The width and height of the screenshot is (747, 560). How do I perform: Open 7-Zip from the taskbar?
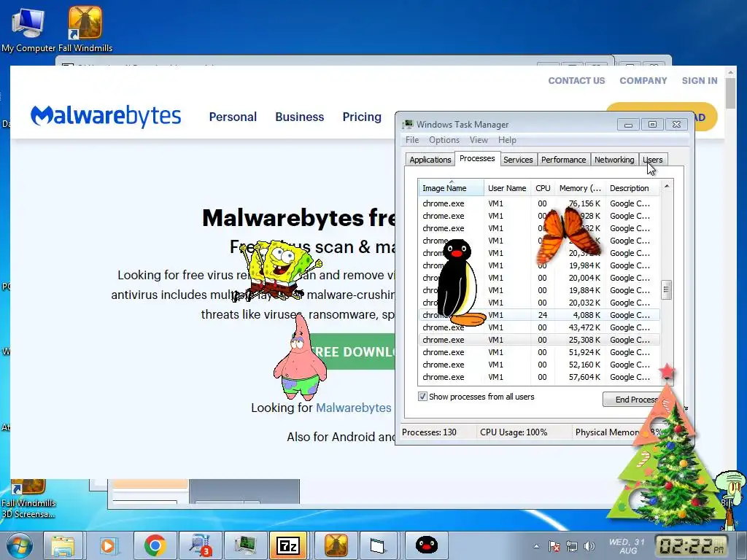point(290,545)
